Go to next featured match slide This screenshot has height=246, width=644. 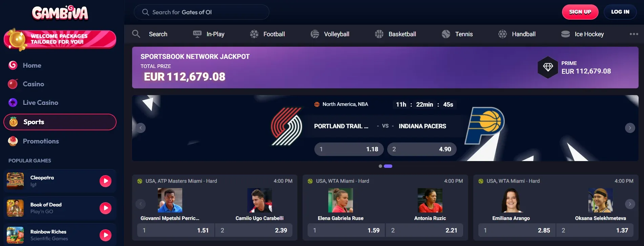[x=630, y=128]
